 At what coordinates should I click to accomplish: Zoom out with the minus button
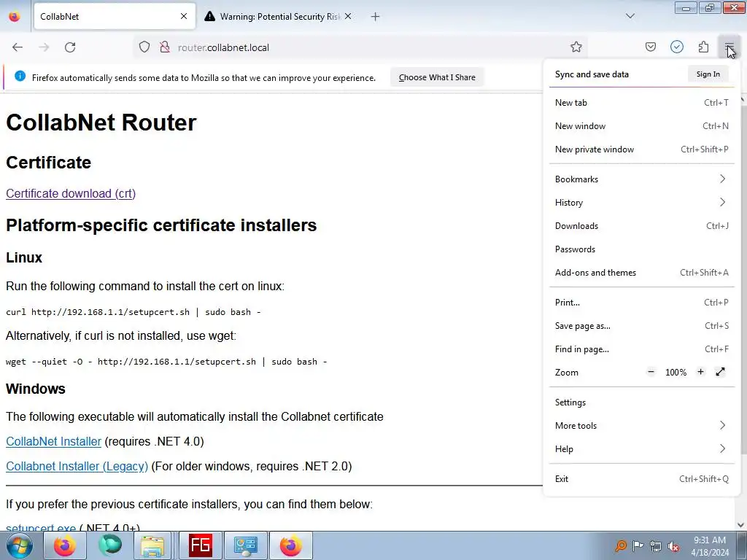pos(651,372)
